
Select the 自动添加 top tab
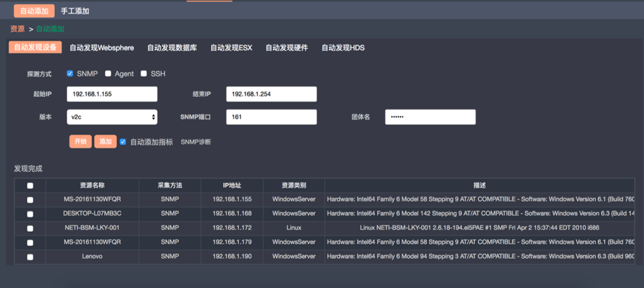[x=34, y=11]
